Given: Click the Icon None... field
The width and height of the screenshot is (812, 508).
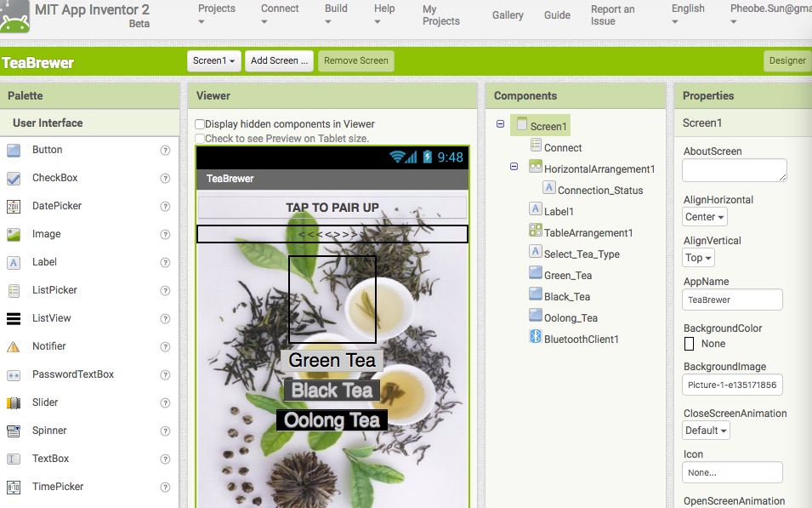Looking at the screenshot, I should pyautogui.click(x=732, y=472).
